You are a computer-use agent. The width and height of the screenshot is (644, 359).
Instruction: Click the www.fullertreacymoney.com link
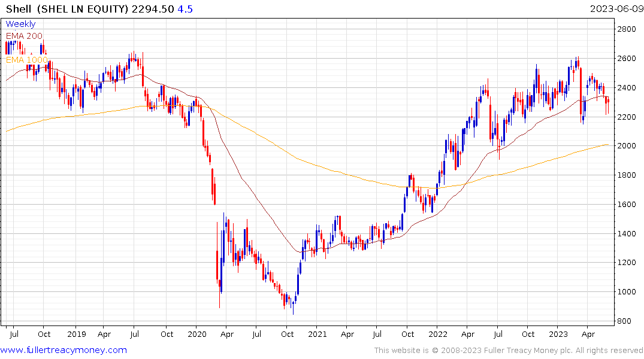click(64, 350)
